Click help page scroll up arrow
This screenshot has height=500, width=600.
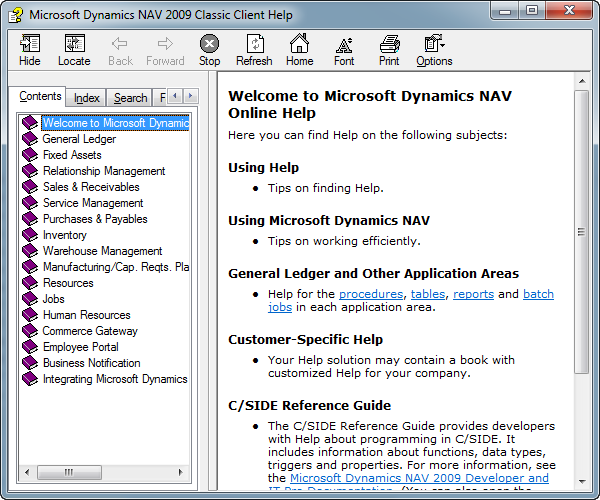582,81
